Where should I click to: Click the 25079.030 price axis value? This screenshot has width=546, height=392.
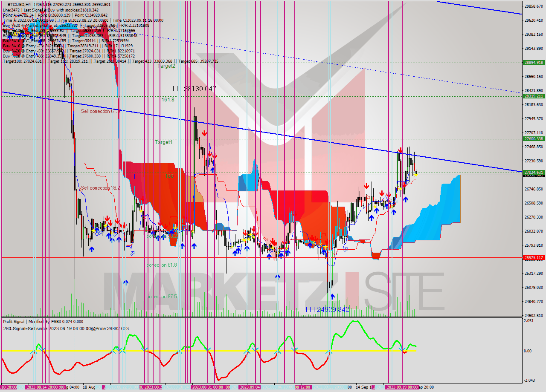[x=534, y=288]
